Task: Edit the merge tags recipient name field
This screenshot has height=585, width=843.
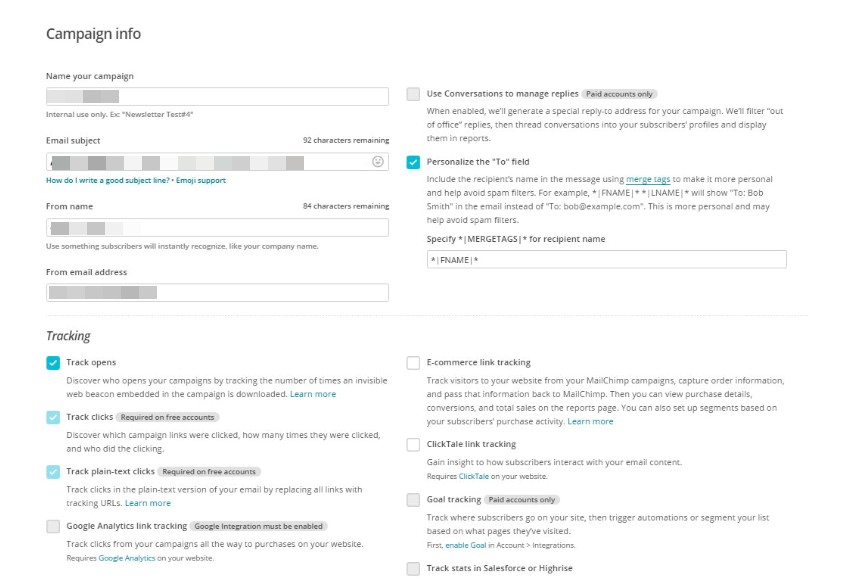Action: [606, 260]
